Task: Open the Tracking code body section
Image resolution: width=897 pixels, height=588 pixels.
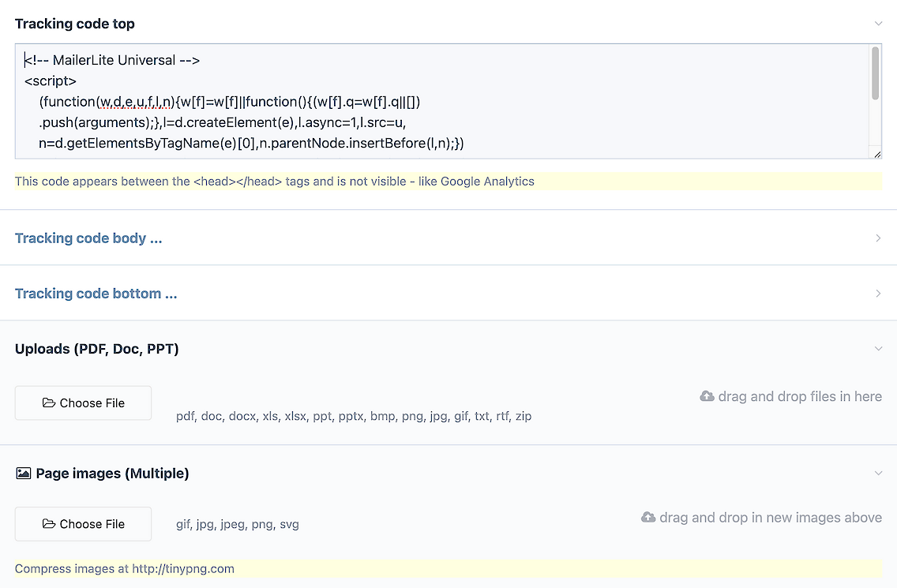Action: coord(88,238)
